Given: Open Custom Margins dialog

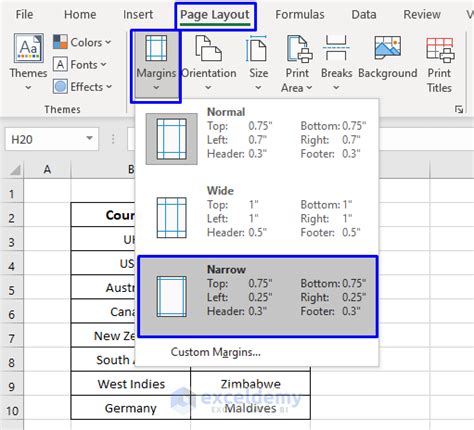Looking at the screenshot, I should pos(216,352).
